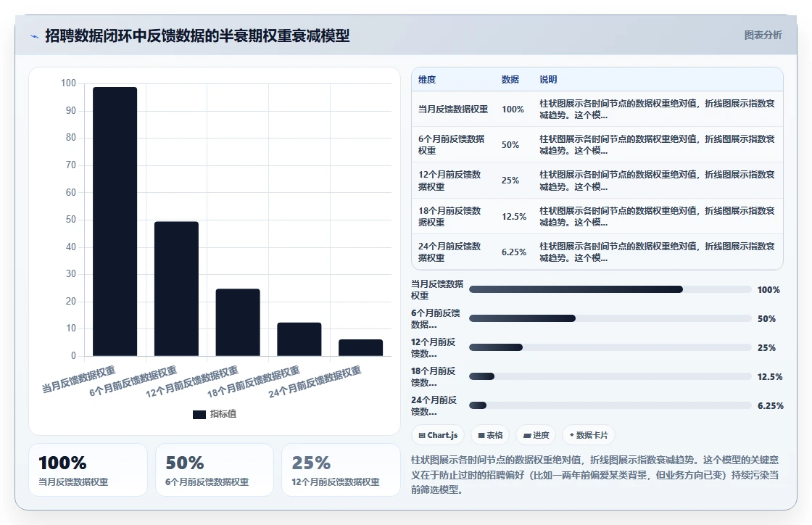Screen dimensions: 812x525
Task: Click the 当月反馈数据权重 bar in chart
Action: click(115, 221)
